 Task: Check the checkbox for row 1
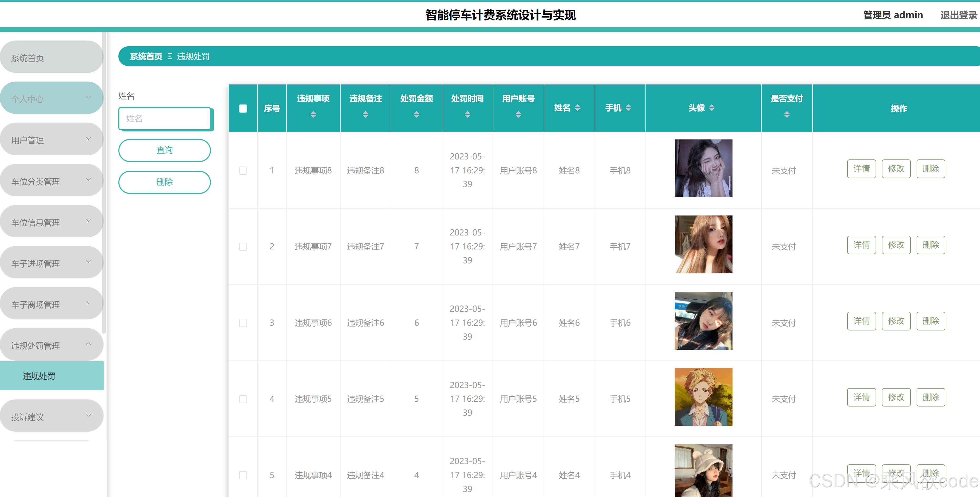pos(243,170)
